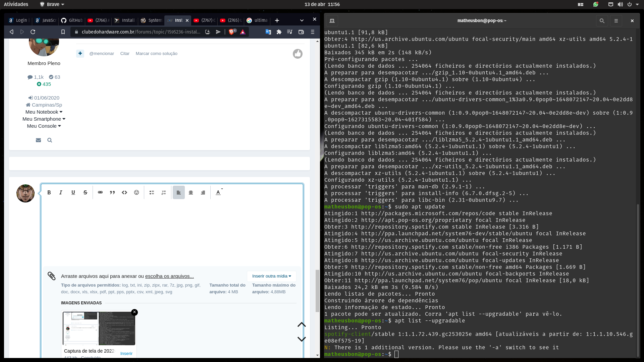Insert a quote block
The image size is (644, 362).
[x=112, y=192]
